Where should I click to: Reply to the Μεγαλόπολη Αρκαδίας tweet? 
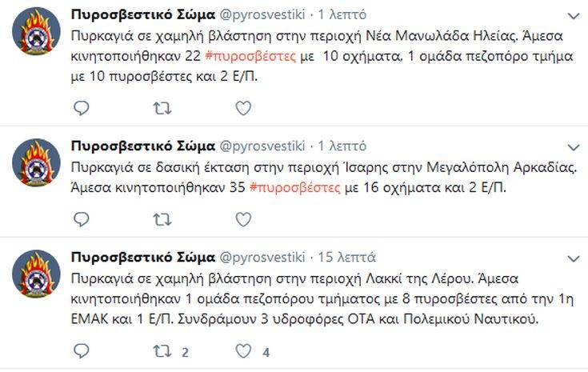(81, 218)
